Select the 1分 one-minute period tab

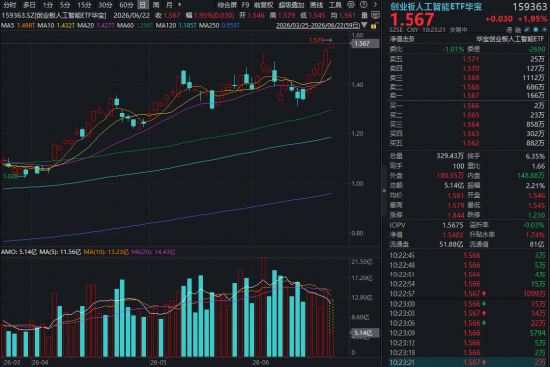point(48,5)
